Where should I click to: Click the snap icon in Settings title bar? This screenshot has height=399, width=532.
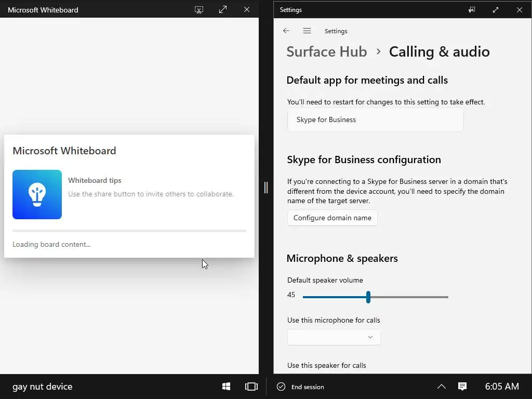[x=472, y=10]
